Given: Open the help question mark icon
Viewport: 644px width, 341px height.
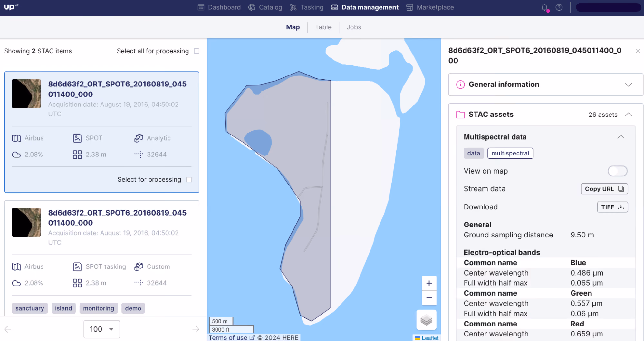Looking at the screenshot, I should coord(559,7).
